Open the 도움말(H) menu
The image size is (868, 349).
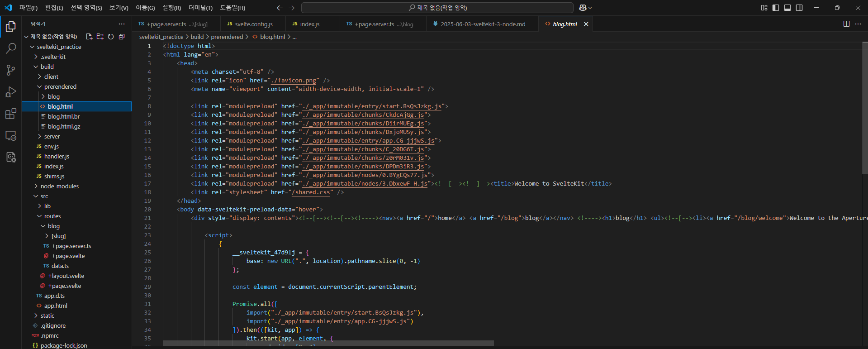pyautogui.click(x=232, y=8)
